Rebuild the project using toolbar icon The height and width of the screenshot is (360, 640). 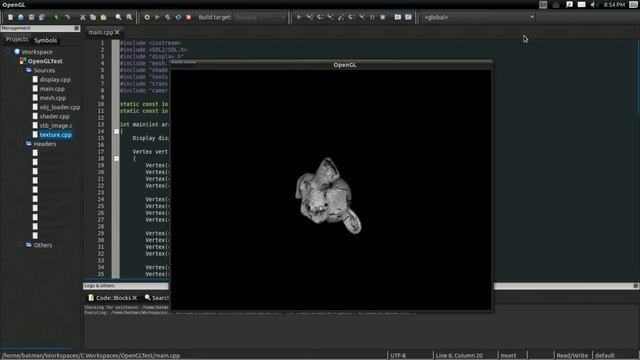coord(178,17)
